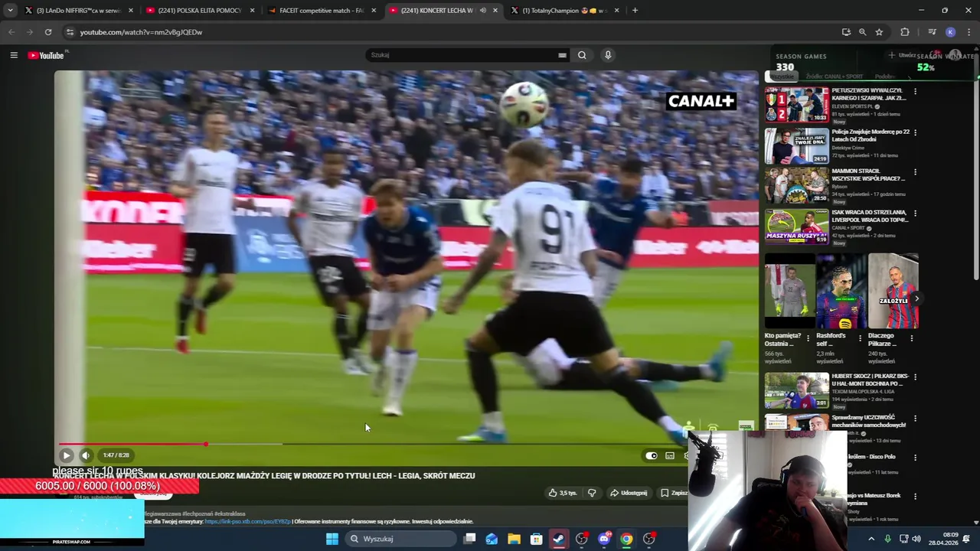
Task: Mute the video with the volume icon
Action: click(86, 455)
